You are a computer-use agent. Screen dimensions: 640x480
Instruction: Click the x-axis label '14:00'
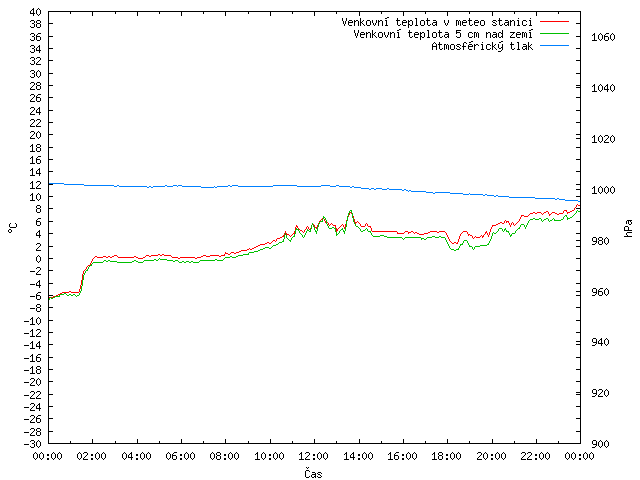coord(358,456)
